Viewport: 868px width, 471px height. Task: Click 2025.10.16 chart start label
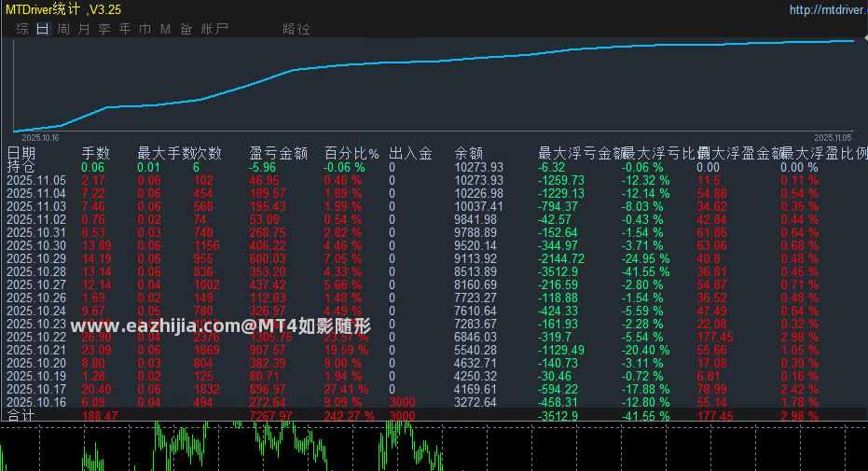point(40,138)
